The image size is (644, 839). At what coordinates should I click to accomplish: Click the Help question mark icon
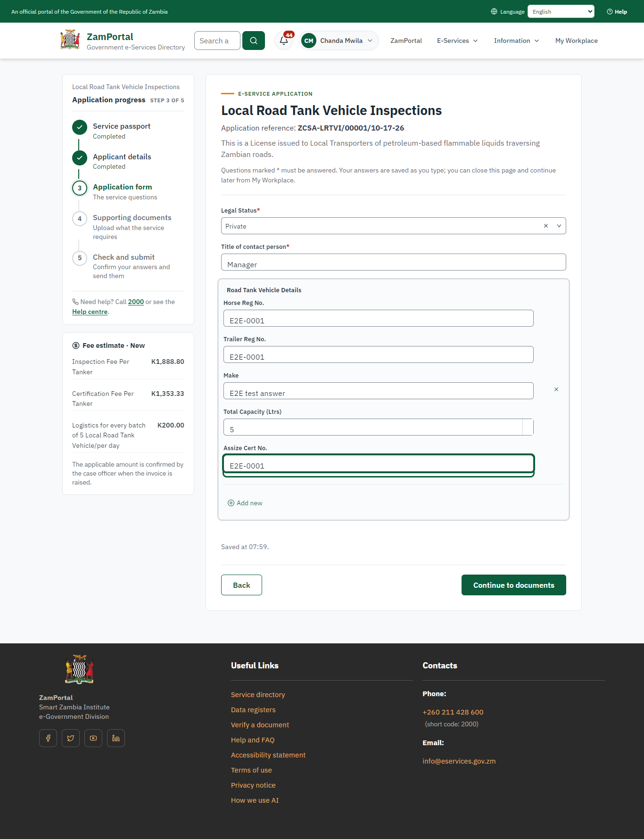610,12
